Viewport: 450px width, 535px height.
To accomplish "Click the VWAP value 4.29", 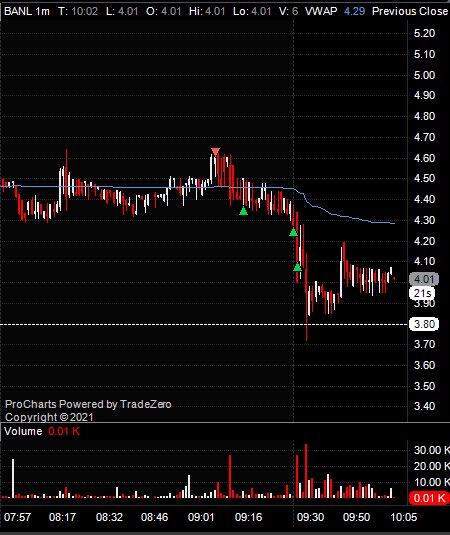I will pyautogui.click(x=354, y=11).
